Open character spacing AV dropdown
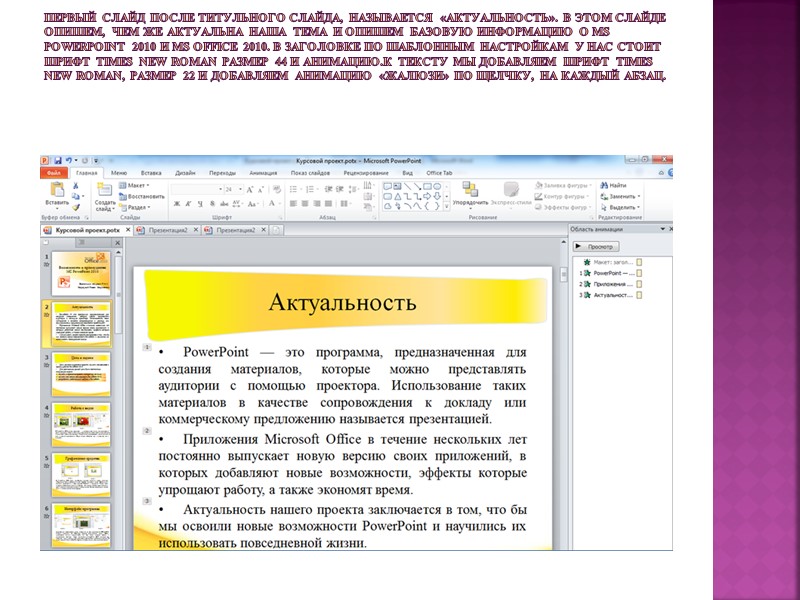Screen dimensions: 800x600 tap(237, 204)
